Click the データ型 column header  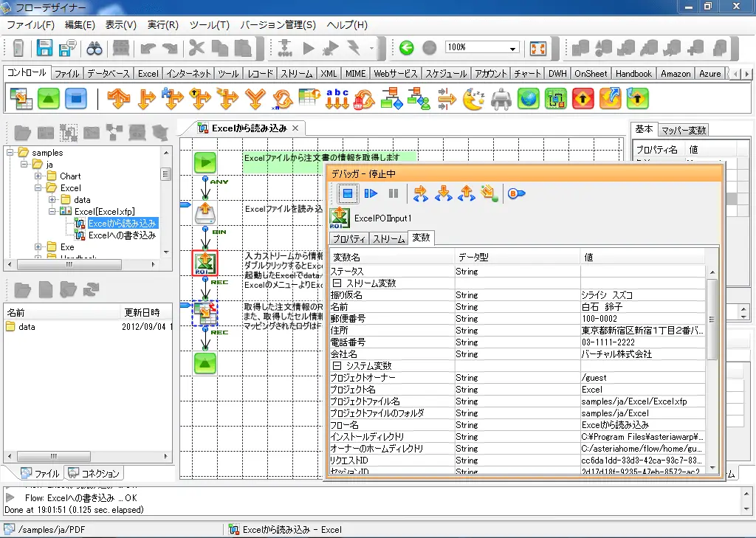coord(518,258)
